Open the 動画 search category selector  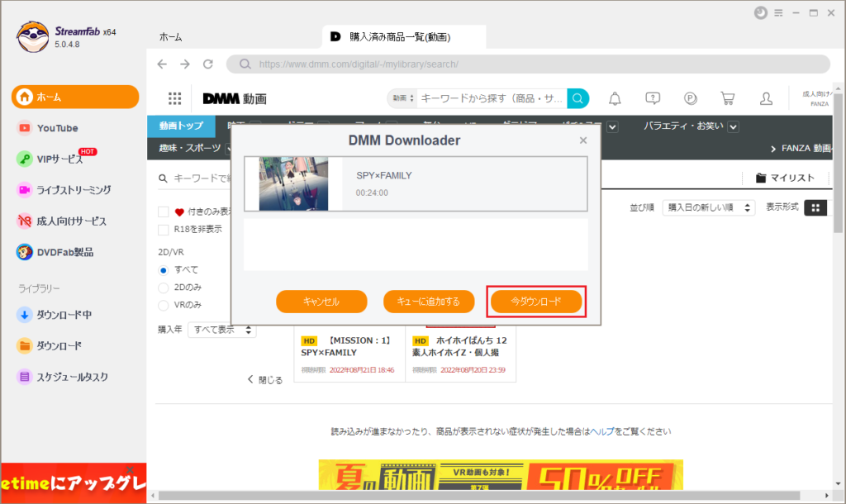click(403, 98)
